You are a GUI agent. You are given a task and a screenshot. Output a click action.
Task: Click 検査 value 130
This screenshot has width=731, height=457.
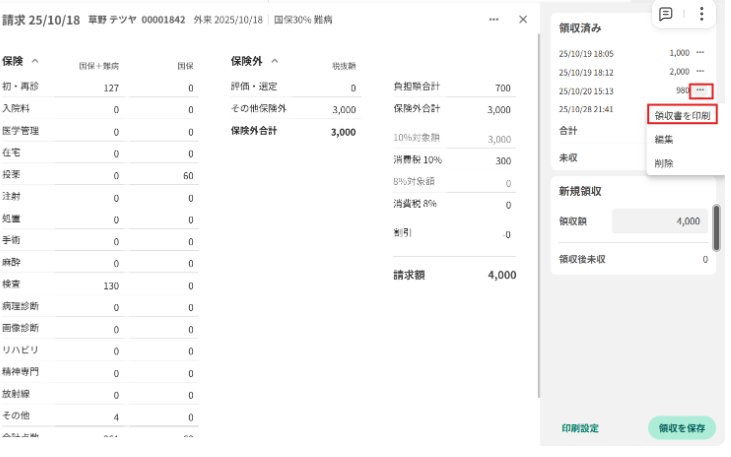tap(111, 286)
